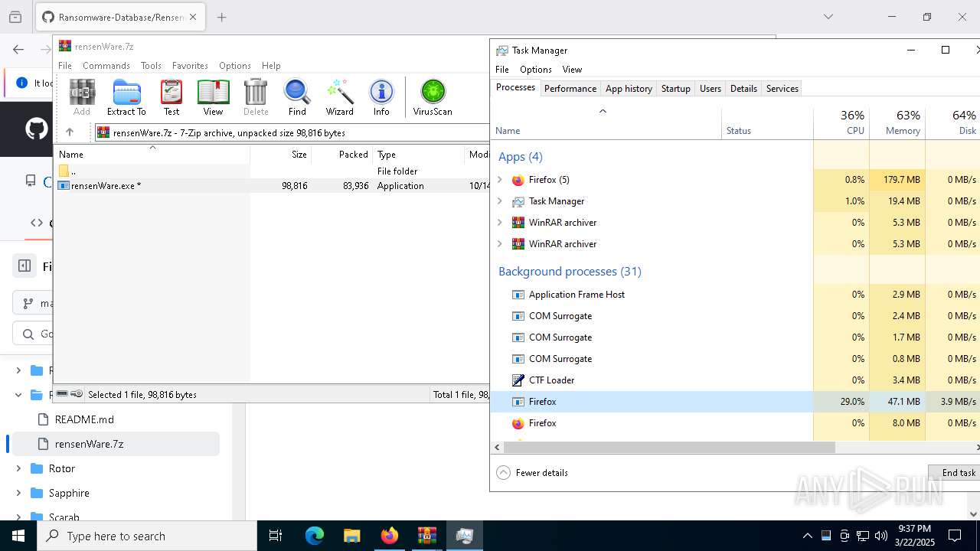Click the GitHub logo in Firefox
The height and width of the screenshot is (551, 980).
36,129
